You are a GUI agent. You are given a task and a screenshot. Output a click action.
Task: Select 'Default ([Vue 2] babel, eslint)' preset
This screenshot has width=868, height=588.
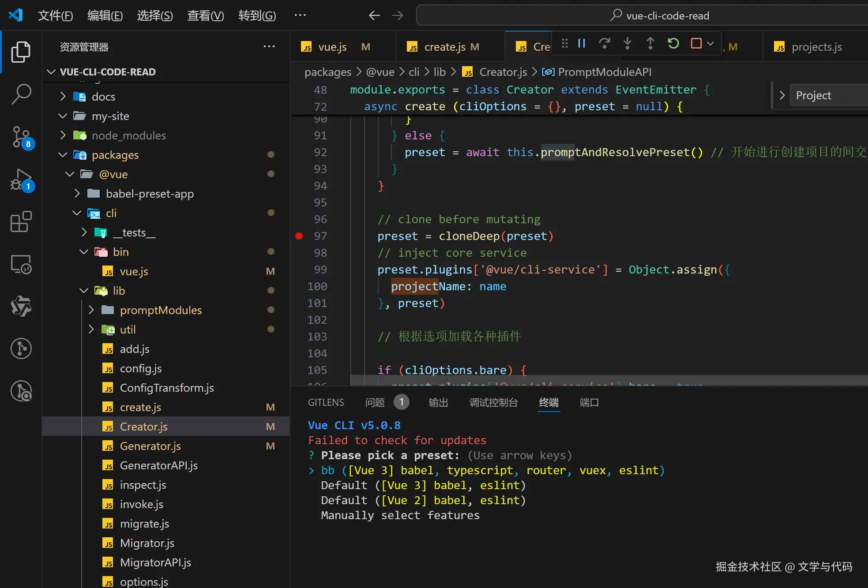click(423, 500)
